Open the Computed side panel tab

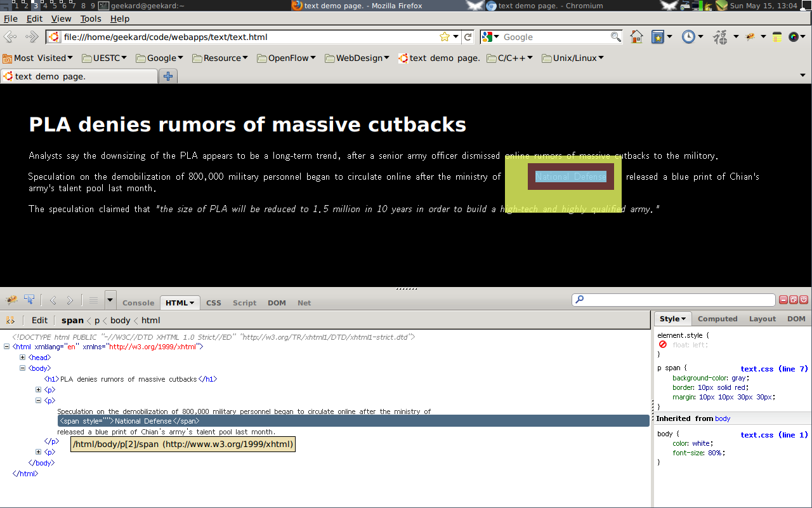point(717,319)
